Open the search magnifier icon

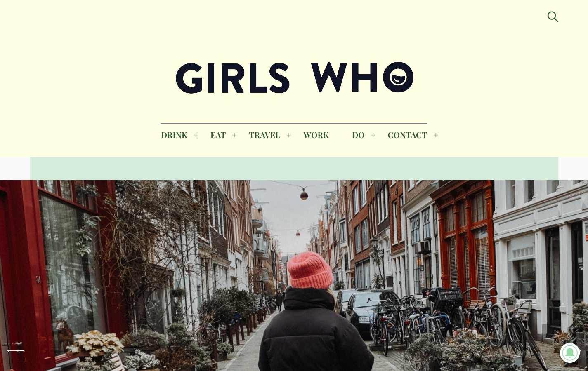(553, 16)
